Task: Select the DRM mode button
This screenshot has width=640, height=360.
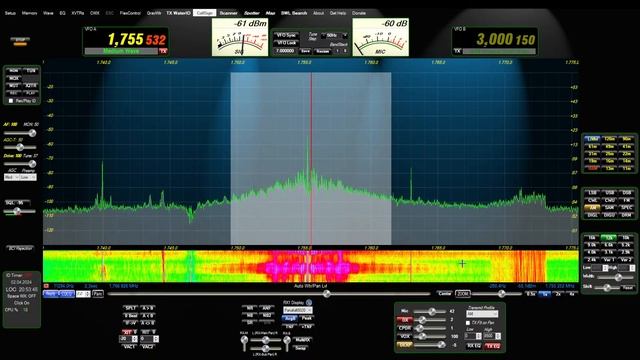Action: [x=627, y=215]
